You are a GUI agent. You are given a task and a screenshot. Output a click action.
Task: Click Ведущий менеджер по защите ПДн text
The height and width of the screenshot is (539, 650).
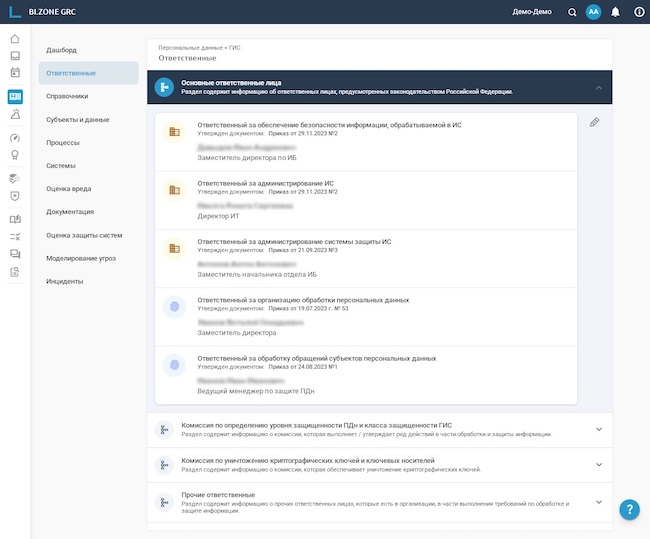256,391
